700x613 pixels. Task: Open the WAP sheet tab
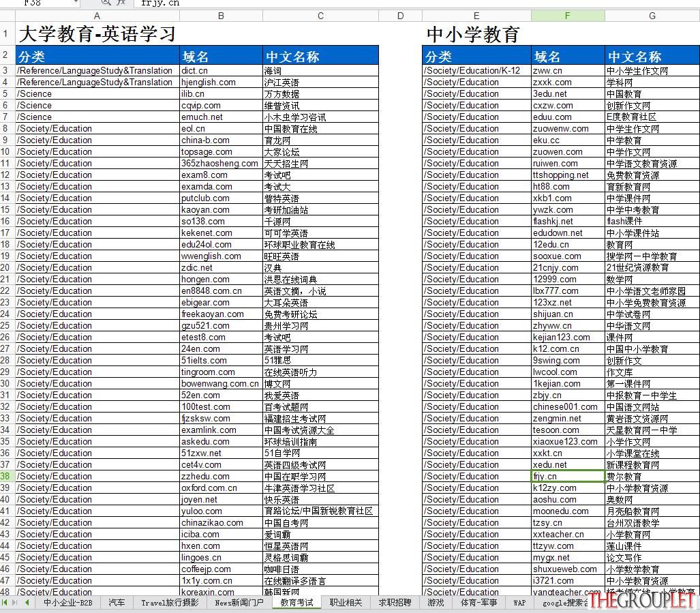click(x=519, y=603)
